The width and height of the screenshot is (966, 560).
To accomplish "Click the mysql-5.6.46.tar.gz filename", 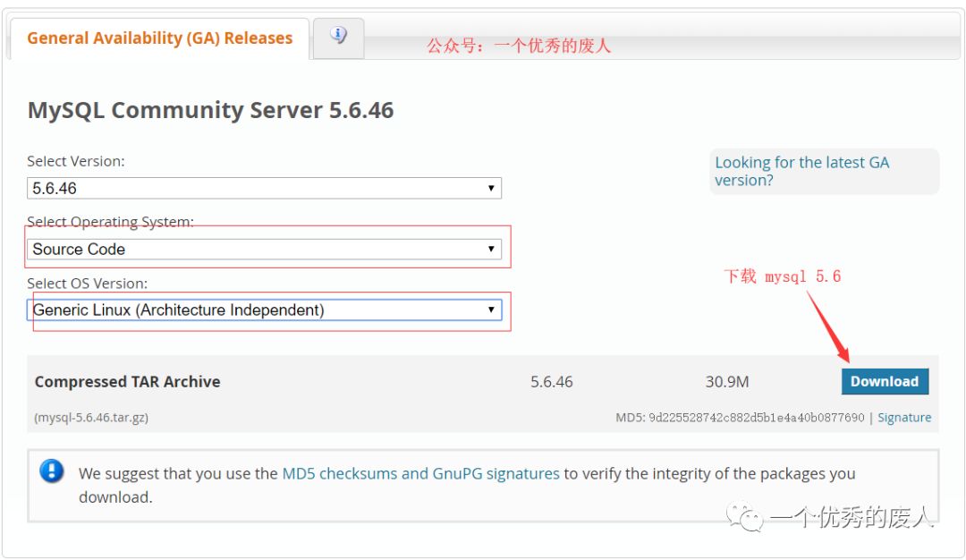I will click(91, 418).
